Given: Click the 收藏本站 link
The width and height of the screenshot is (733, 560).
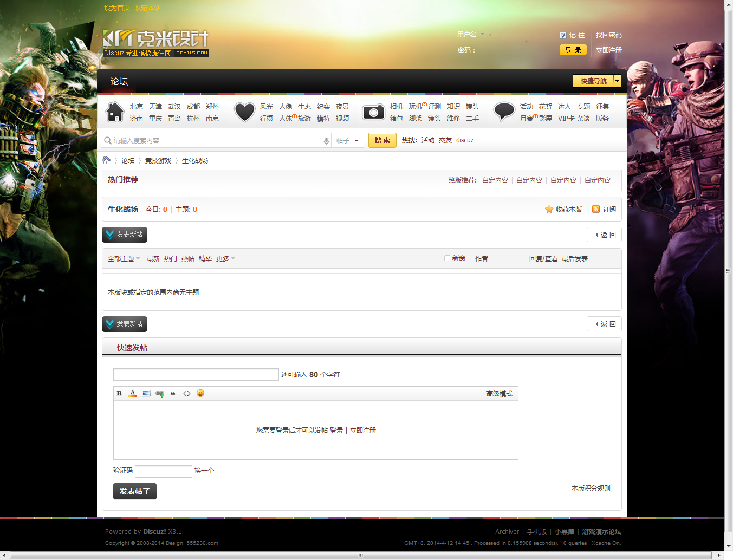Looking at the screenshot, I should click(x=147, y=8).
